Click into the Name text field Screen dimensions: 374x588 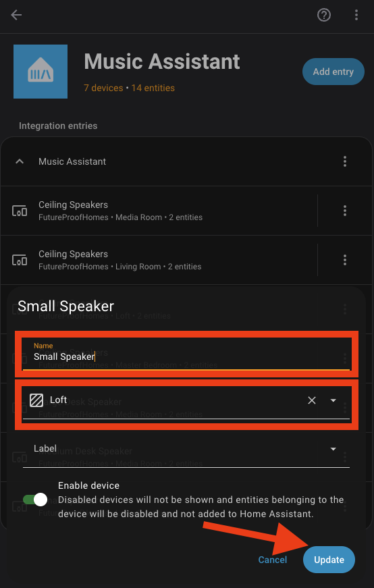tap(186, 354)
